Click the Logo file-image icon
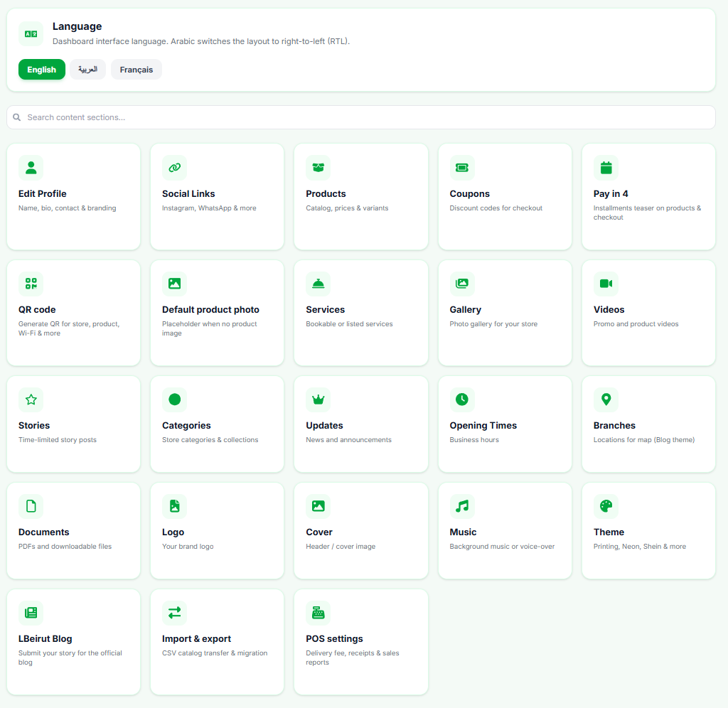 point(175,506)
